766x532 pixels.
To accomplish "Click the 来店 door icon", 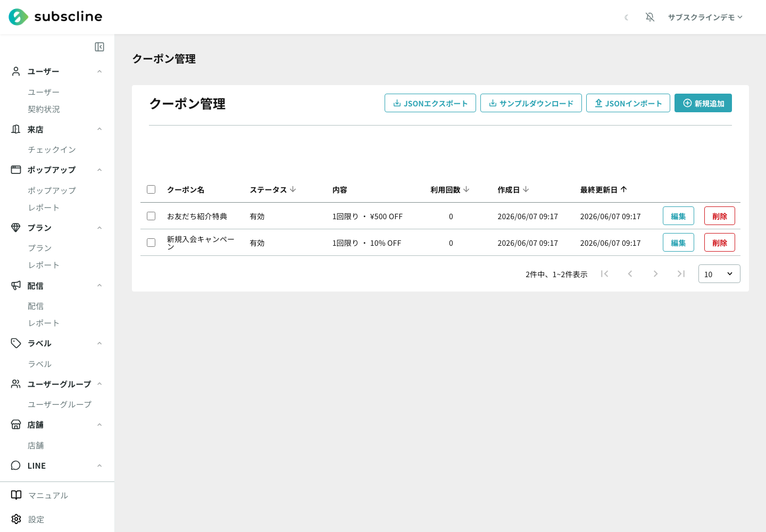I will click(x=16, y=129).
